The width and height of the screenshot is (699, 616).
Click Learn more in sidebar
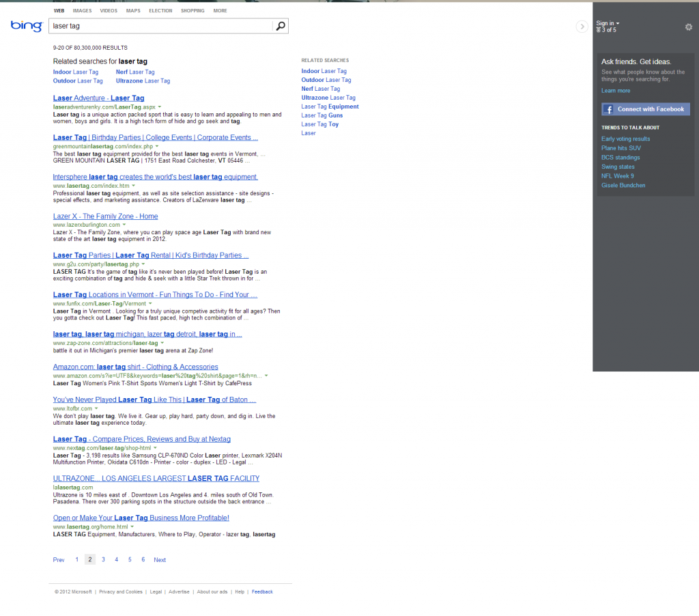point(616,91)
